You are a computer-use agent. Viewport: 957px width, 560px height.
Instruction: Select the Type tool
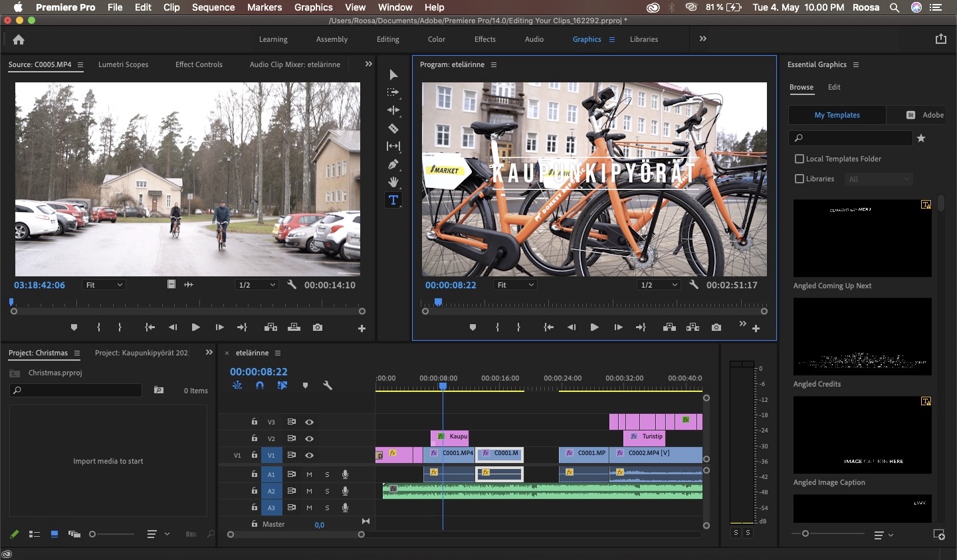point(393,200)
